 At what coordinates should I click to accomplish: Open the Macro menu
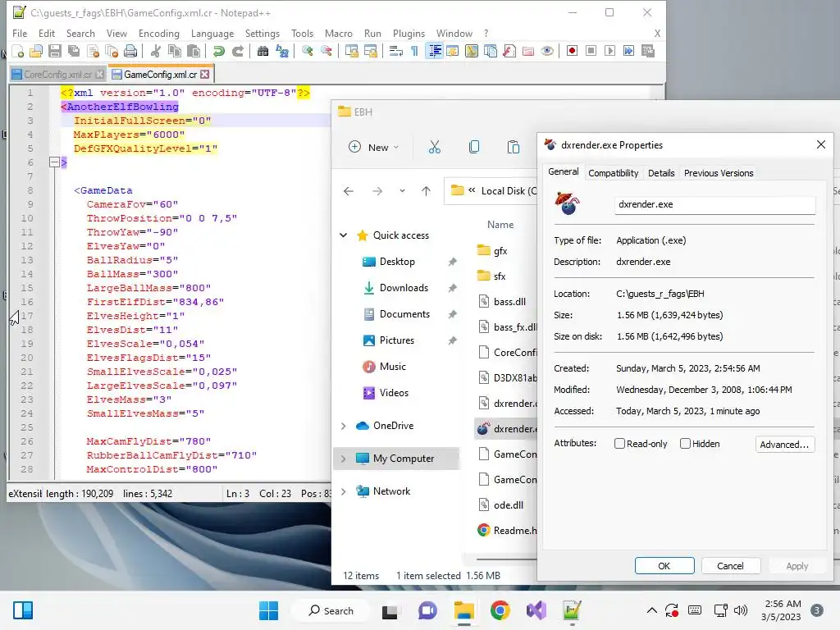(x=339, y=33)
